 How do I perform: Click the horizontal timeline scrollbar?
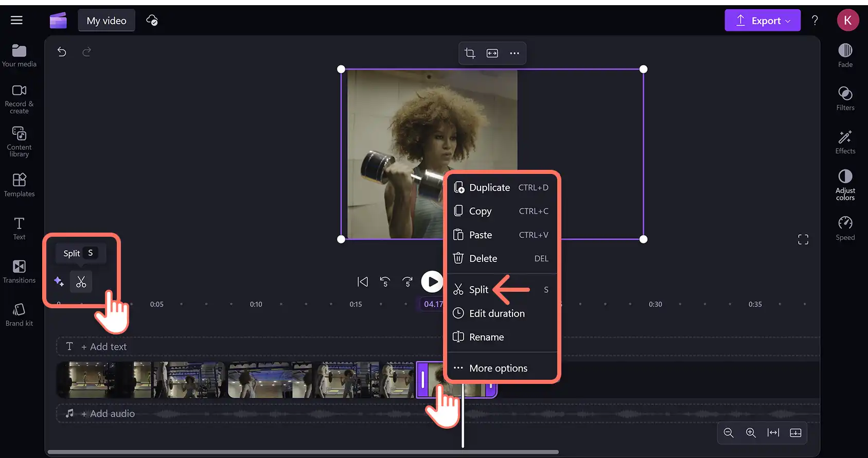(303, 452)
